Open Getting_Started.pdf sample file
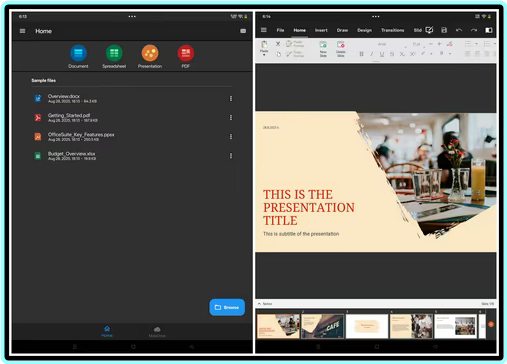 [133, 117]
